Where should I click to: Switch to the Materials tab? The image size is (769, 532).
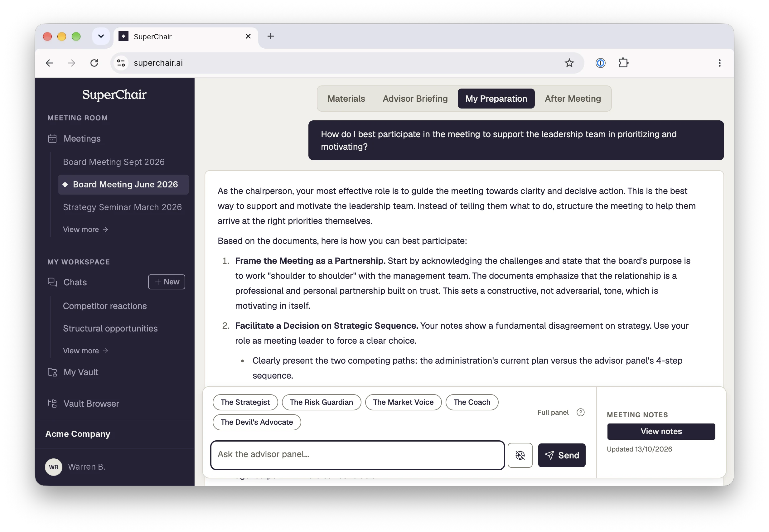coord(346,99)
